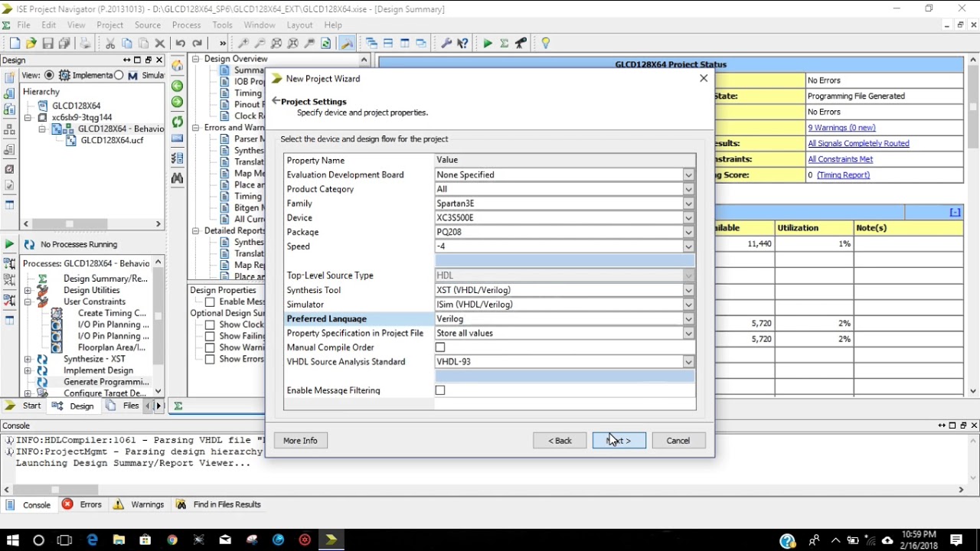Open the Synthesis Tool dropdown
Viewport: 980px width, 551px height.
564,290
